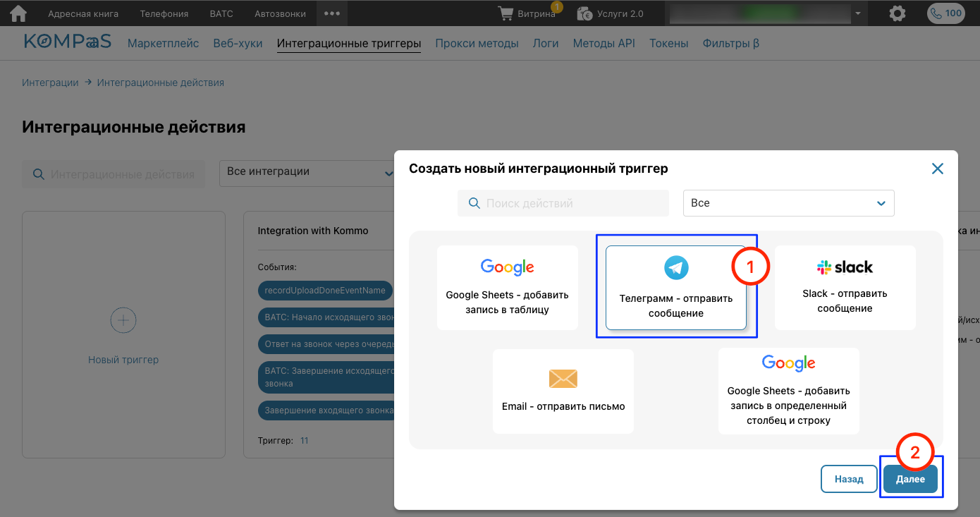Click the KOMPaaS logo
980x517 pixels.
coord(68,42)
